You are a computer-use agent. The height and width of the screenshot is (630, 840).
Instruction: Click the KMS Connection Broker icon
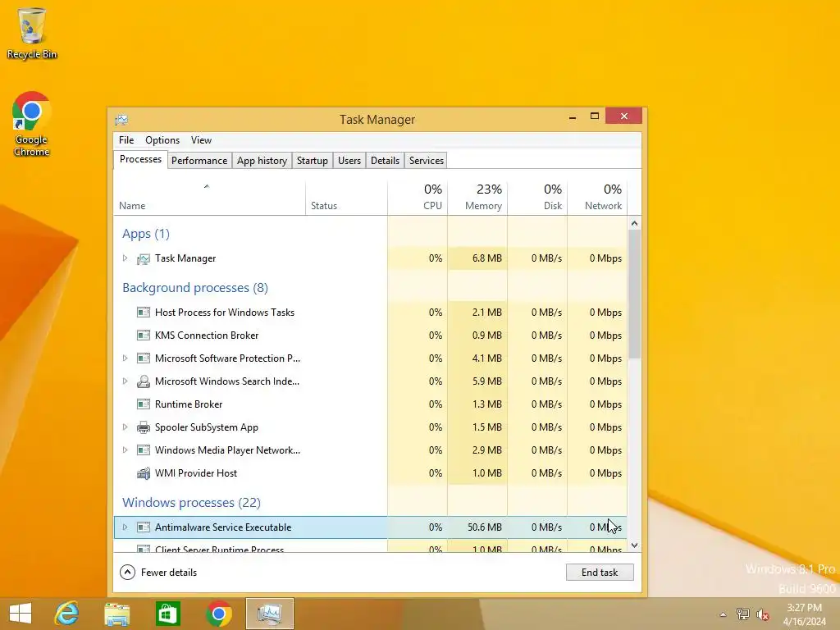(x=143, y=336)
